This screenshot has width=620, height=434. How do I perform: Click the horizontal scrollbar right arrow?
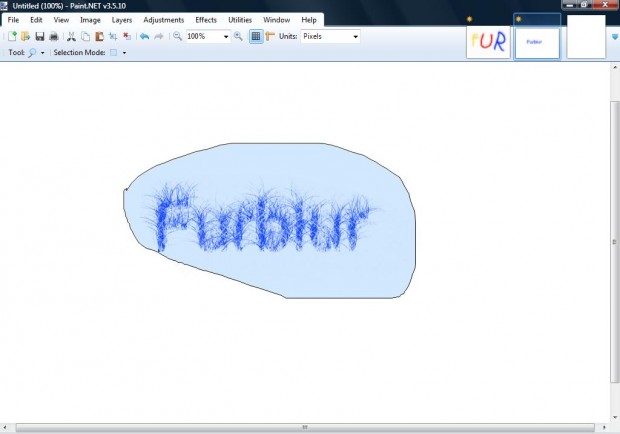tap(604, 427)
